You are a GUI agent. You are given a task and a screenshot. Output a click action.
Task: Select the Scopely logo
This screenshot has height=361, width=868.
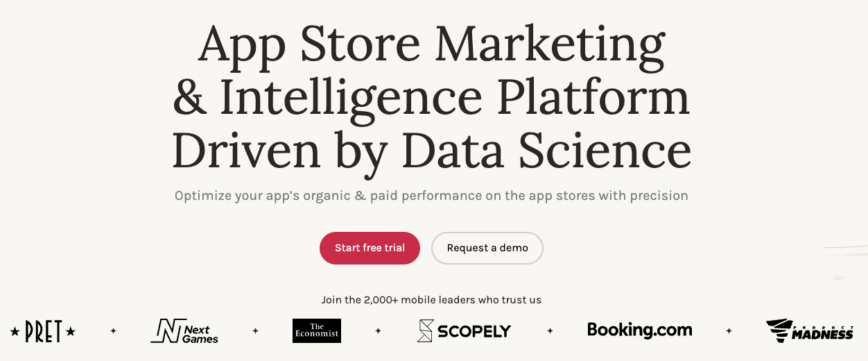tap(464, 331)
